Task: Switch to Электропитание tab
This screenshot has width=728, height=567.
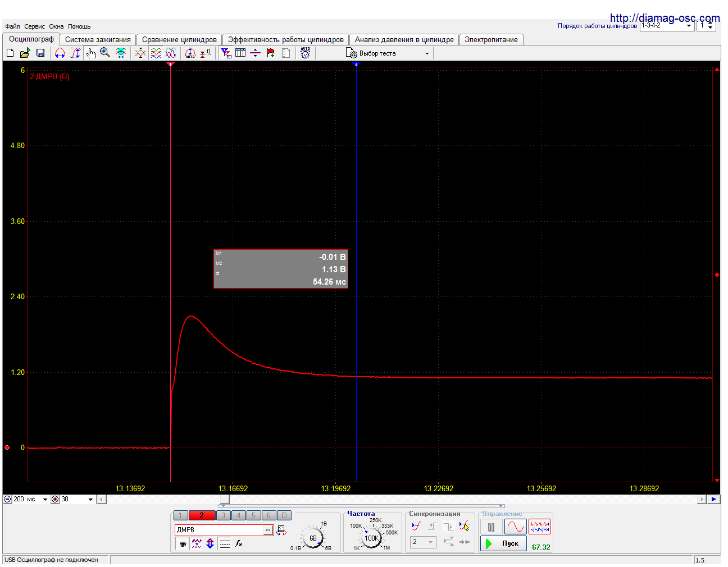Action: [492, 39]
